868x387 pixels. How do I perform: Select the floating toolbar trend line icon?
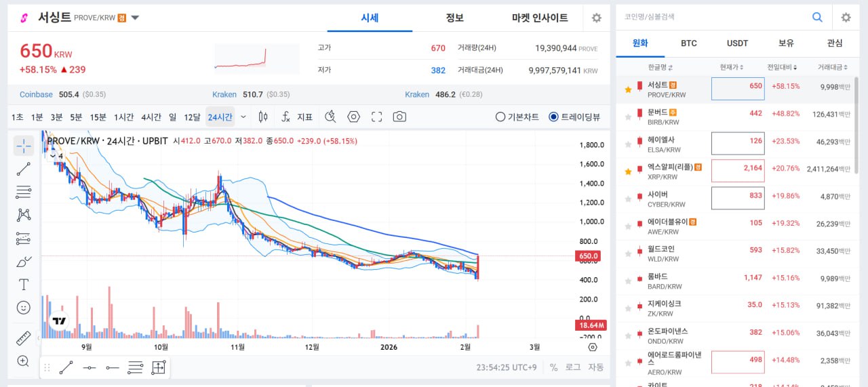(66, 367)
